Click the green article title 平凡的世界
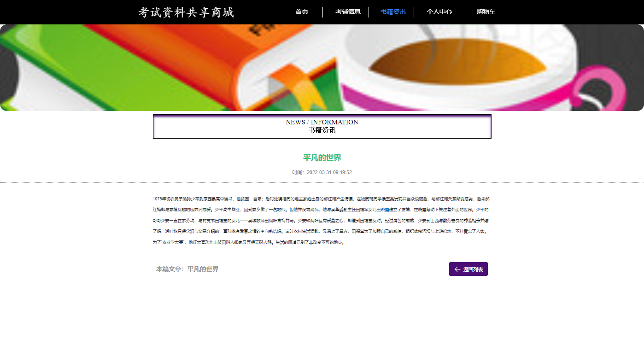Screen dimensions: 644x339 coord(322,158)
